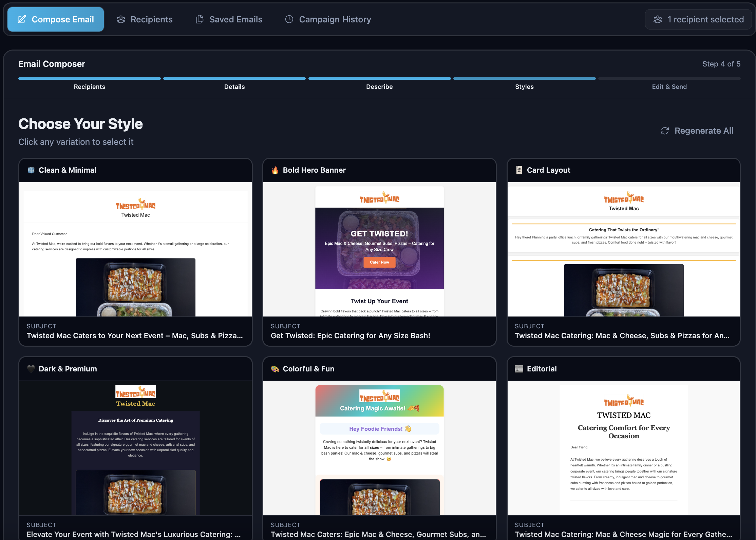Image resolution: width=756 pixels, height=540 pixels.
Task: Click the 'Step 4 of 5' indicator
Action: click(x=721, y=64)
